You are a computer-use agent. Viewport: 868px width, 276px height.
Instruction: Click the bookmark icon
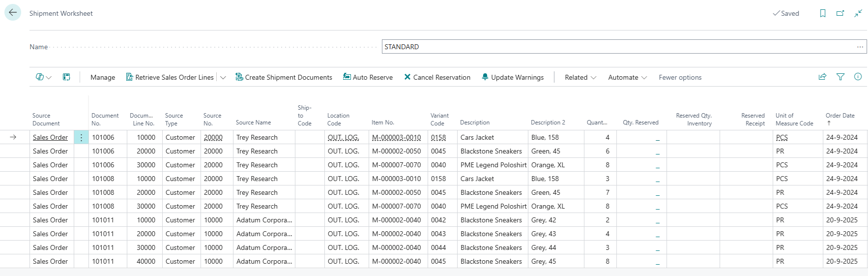point(822,13)
